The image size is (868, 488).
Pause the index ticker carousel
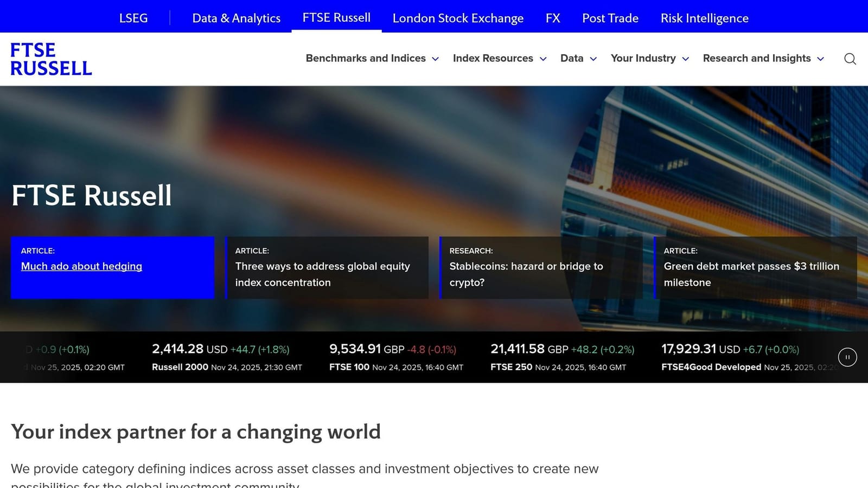click(847, 357)
